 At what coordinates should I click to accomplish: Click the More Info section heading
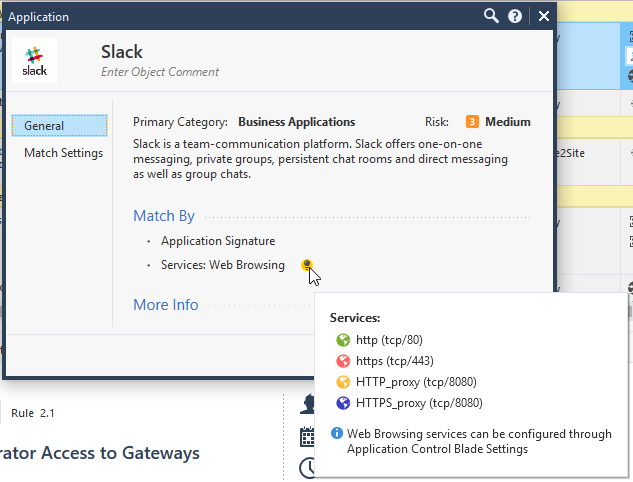tap(166, 305)
